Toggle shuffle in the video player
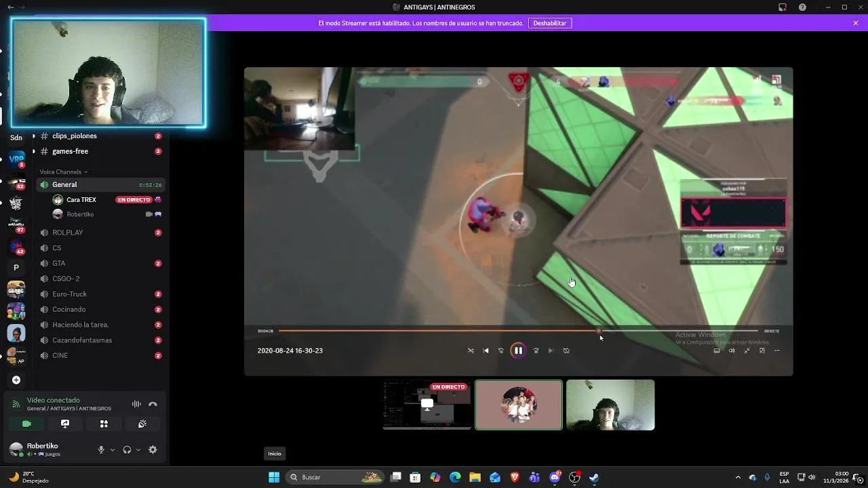868x488 pixels. click(x=471, y=350)
